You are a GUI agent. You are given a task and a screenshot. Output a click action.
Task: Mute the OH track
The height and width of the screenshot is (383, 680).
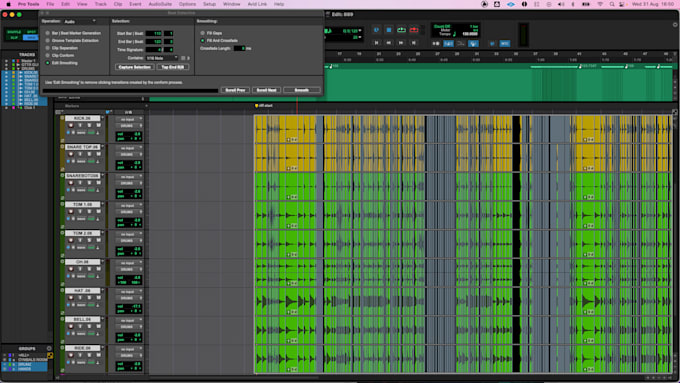click(98, 269)
